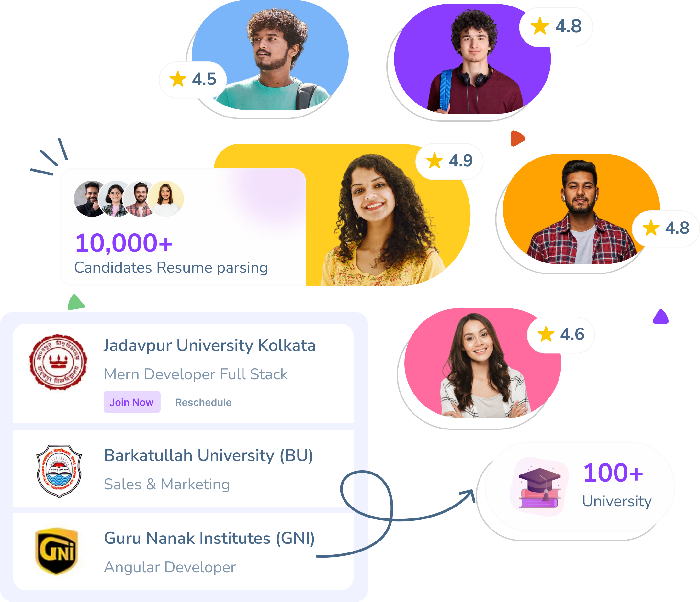Click the 100+ University badge text

616,485
